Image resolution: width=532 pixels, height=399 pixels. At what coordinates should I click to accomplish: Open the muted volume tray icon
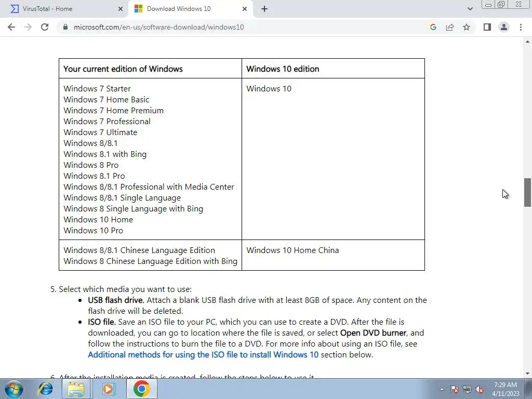click(480, 389)
